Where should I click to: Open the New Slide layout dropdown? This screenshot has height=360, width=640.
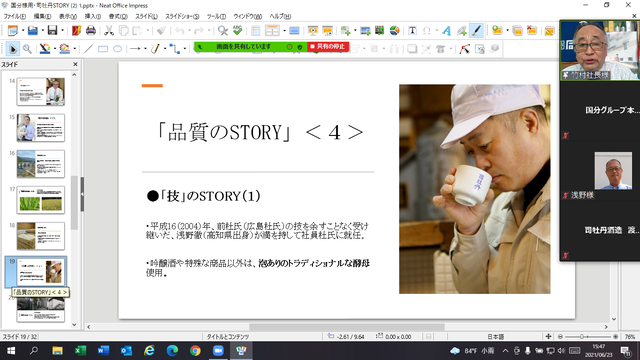(x=507, y=31)
